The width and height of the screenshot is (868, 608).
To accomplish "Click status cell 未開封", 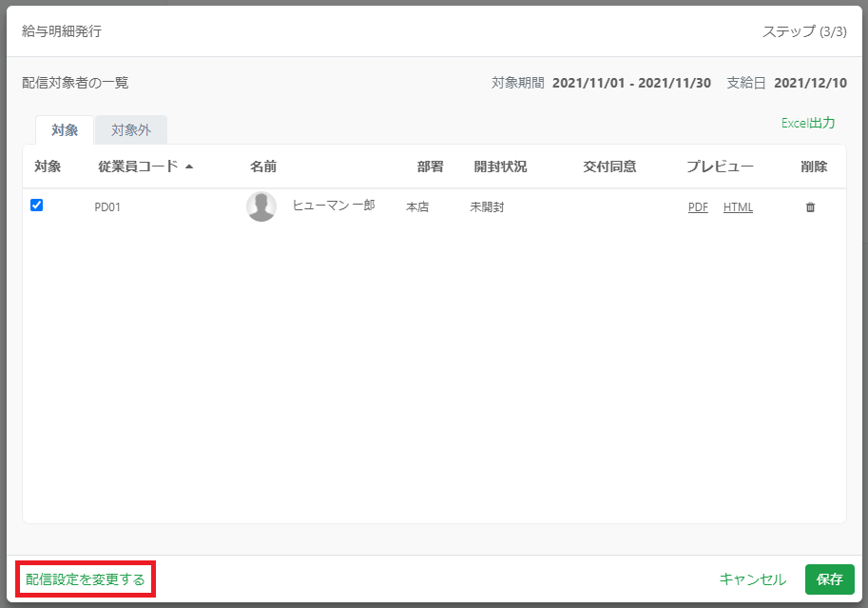I will pos(487,207).
